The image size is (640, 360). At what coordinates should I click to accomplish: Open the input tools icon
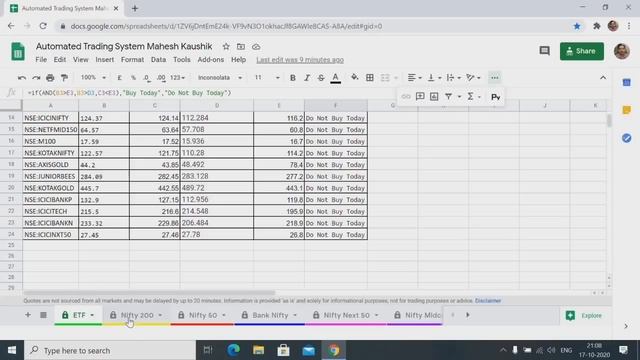click(495, 97)
